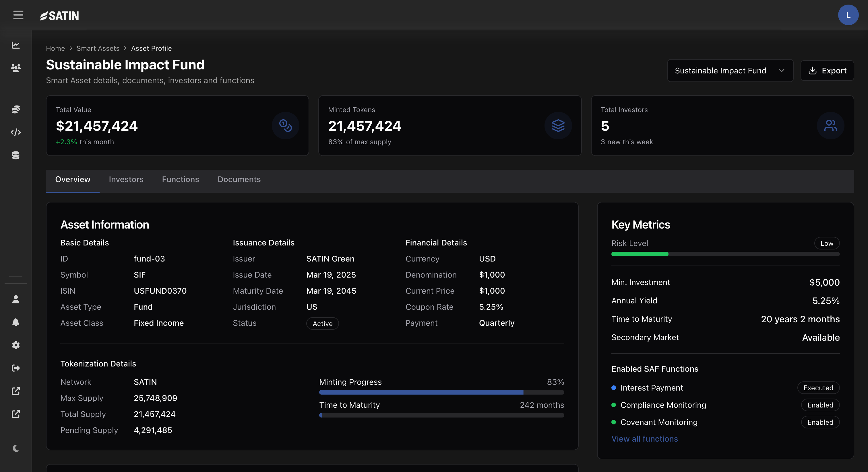Click the Total Investors card
868x472 pixels.
tap(722, 126)
